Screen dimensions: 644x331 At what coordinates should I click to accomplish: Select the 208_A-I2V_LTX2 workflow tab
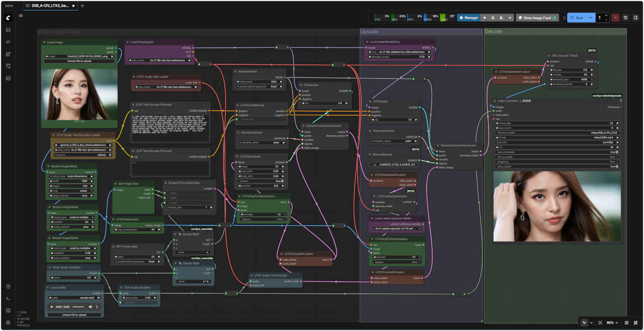pos(49,6)
